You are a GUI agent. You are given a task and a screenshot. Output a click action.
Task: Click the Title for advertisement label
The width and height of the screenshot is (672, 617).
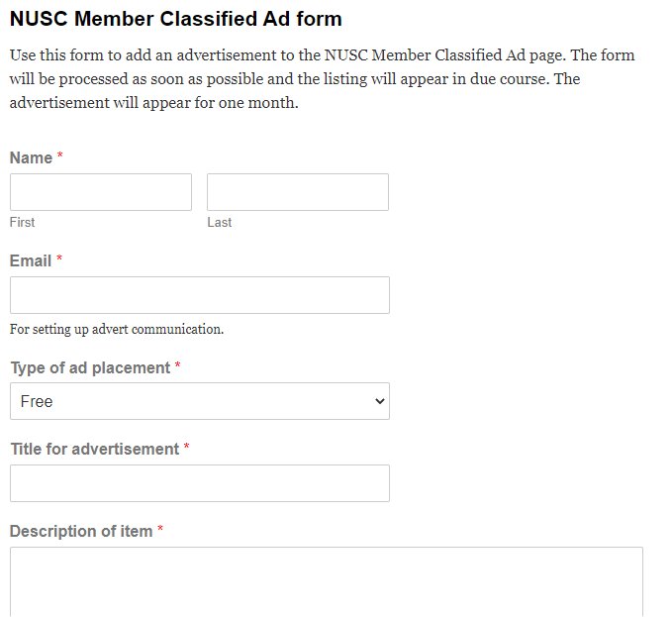coord(95,449)
